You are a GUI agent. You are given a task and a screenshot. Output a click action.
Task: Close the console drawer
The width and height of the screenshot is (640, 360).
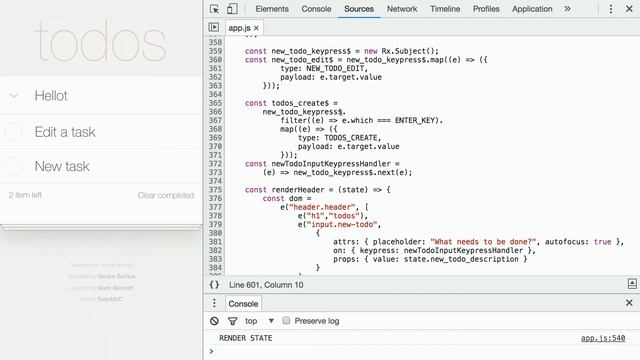[629, 303]
